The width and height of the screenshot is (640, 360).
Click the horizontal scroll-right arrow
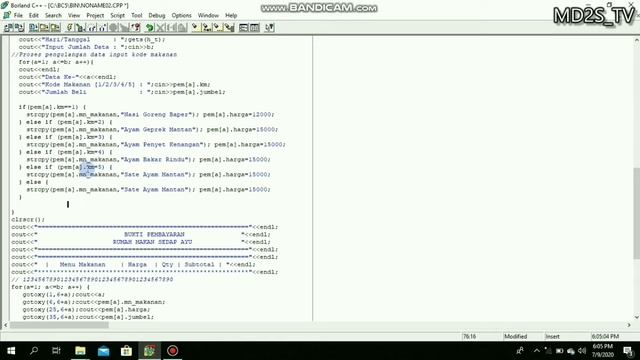(x=629, y=325)
